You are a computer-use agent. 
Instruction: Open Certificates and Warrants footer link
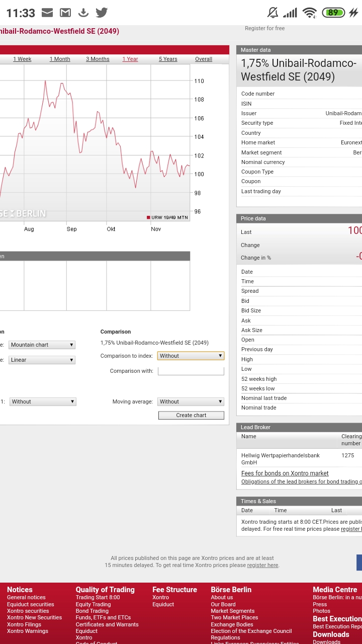coord(107,624)
